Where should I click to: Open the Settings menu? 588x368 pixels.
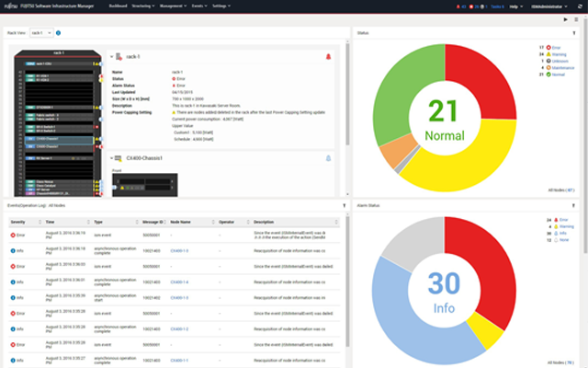tap(221, 6)
